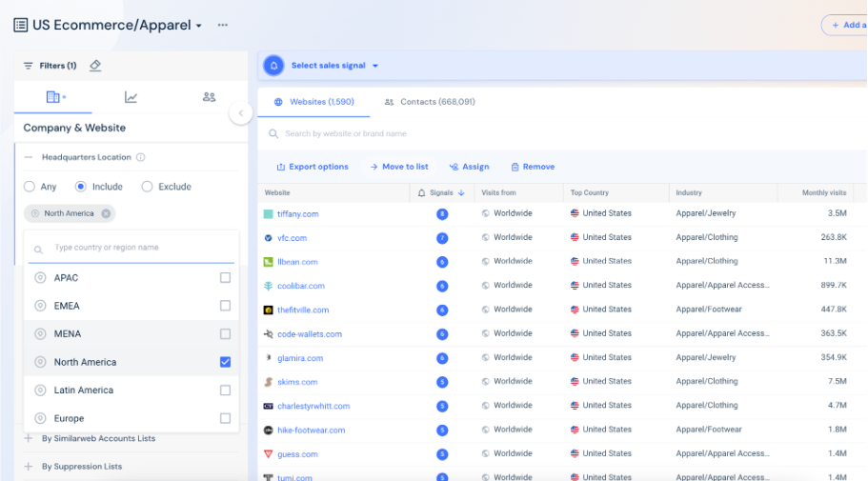This screenshot has width=868, height=481.
Task: Click the more options ellipsis icon
Action: (x=223, y=25)
